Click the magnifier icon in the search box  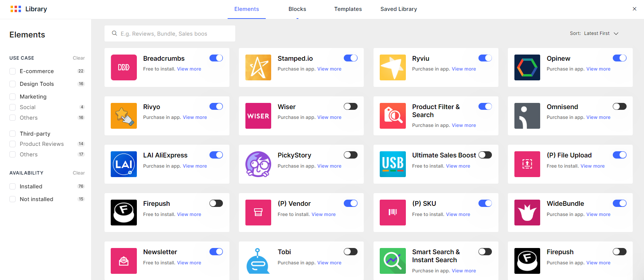[x=114, y=33]
